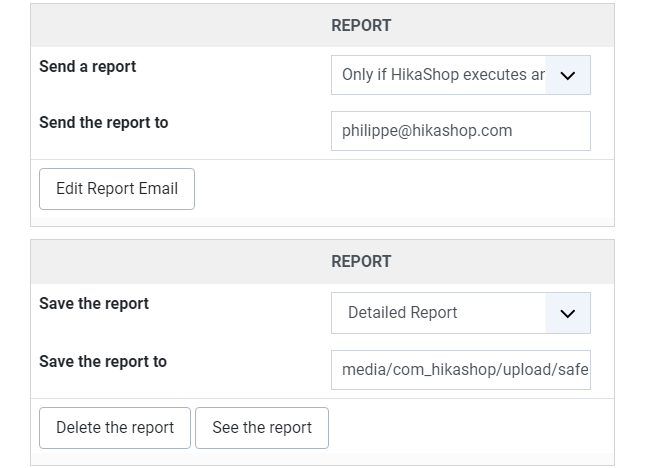
Task: Focus the media/com_hikashop/upload path field
Action: 461,370
